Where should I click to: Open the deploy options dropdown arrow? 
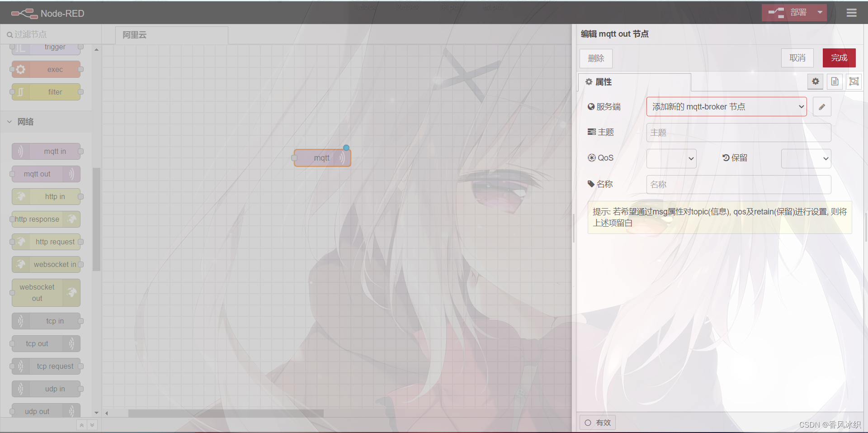point(820,13)
